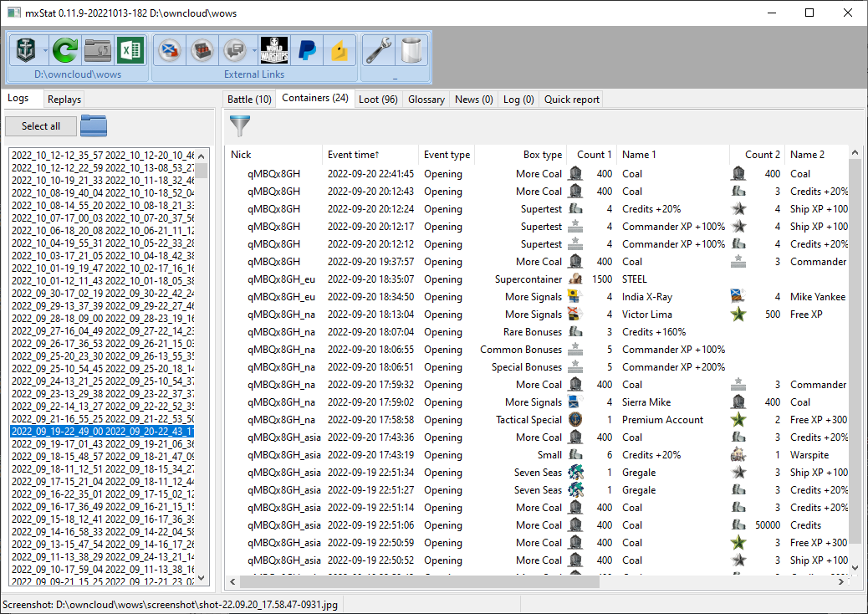
Task: Open the Loot (96) tab
Action: point(378,99)
